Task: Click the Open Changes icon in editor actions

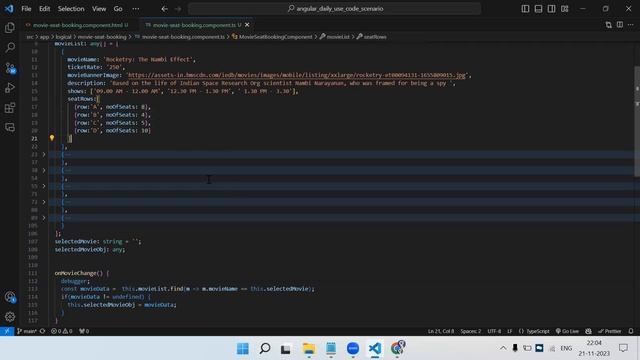Action: [x=609, y=25]
